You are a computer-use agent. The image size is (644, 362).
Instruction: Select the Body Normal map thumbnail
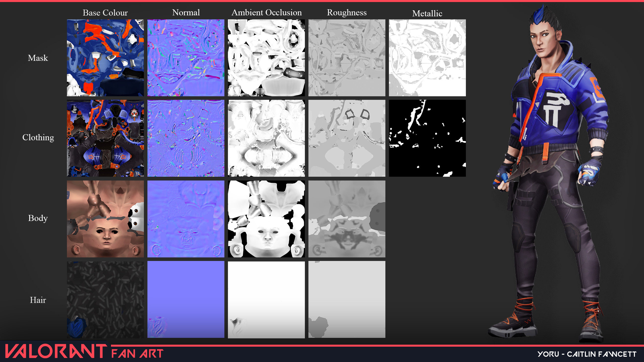coord(186,219)
